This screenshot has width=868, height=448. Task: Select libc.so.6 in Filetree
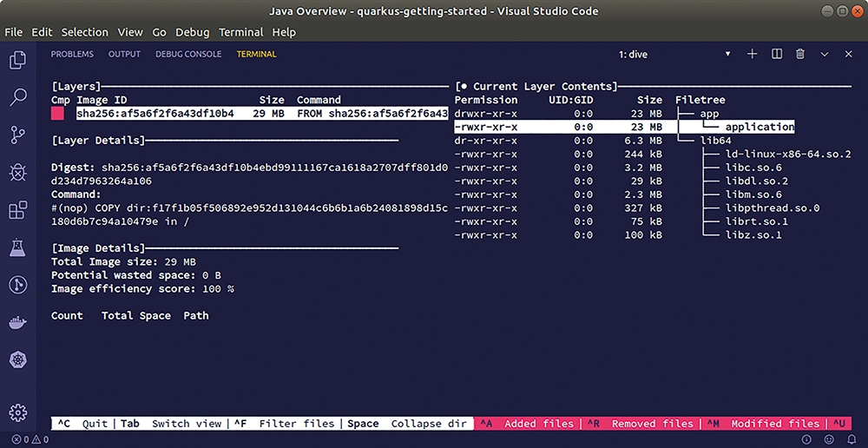pos(753,168)
